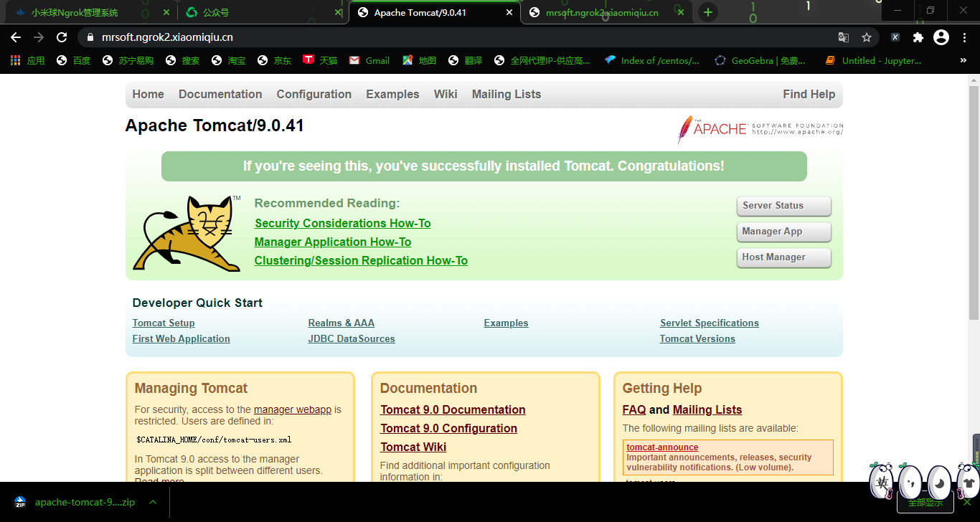Screen dimensions: 980x522
Task: Open the Chrome profile avatar icon
Action: click(x=941, y=37)
